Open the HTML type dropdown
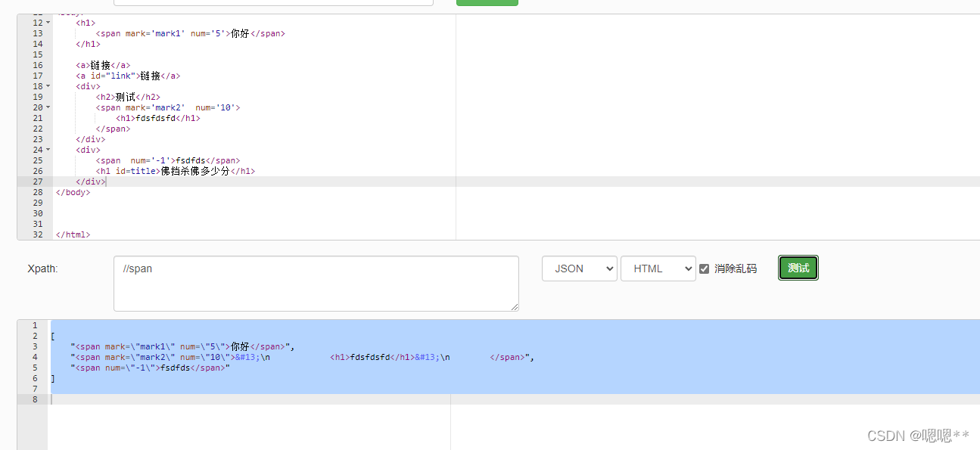This screenshot has width=980, height=450. click(x=658, y=268)
